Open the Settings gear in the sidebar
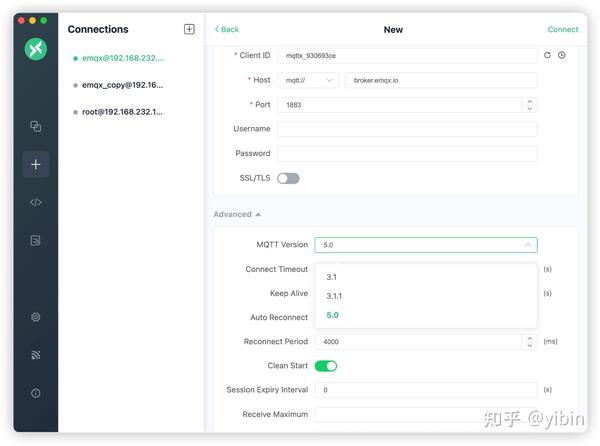The width and height of the screenshot is (600, 446). pos(36,317)
